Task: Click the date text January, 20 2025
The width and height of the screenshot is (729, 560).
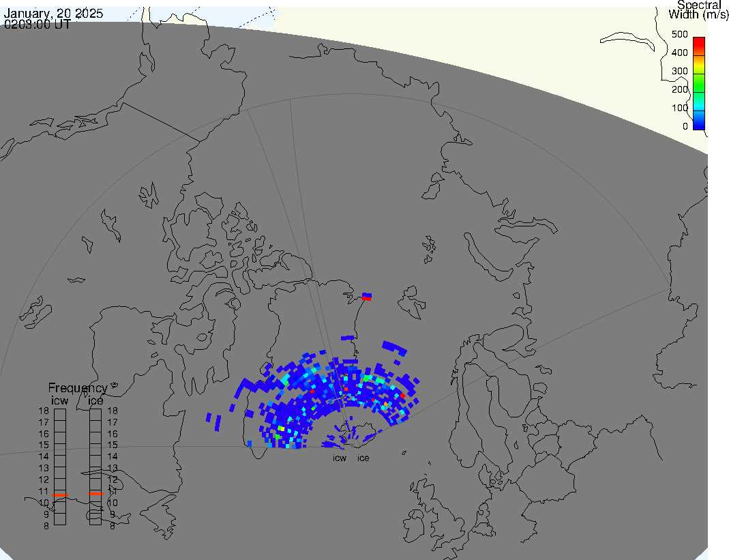Action: point(53,13)
